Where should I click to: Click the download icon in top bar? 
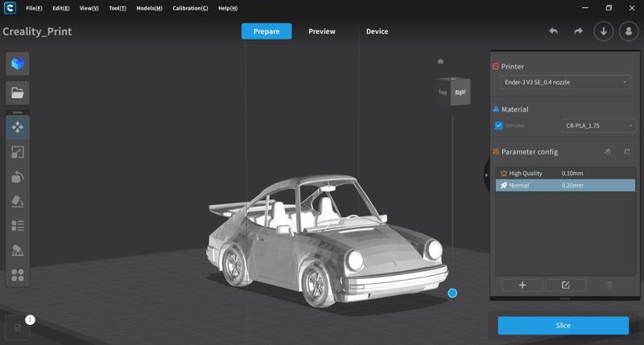pos(603,31)
